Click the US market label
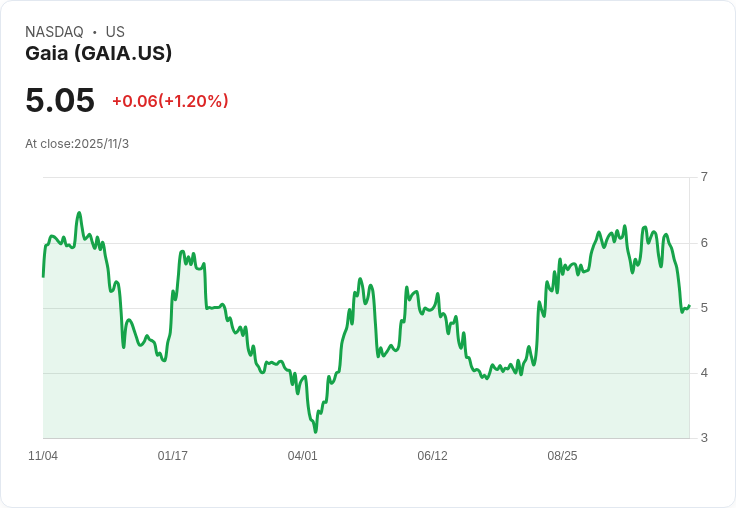 pyautogui.click(x=115, y=32)
